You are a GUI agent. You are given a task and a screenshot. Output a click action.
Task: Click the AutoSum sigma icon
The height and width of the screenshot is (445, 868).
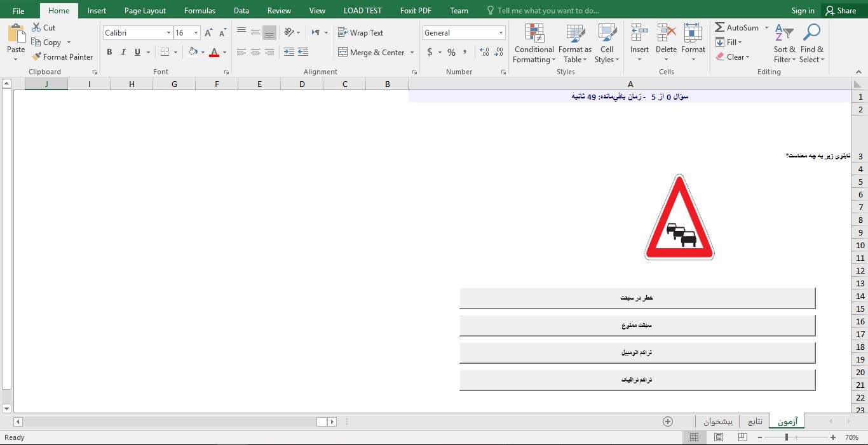tap(720, 27)
